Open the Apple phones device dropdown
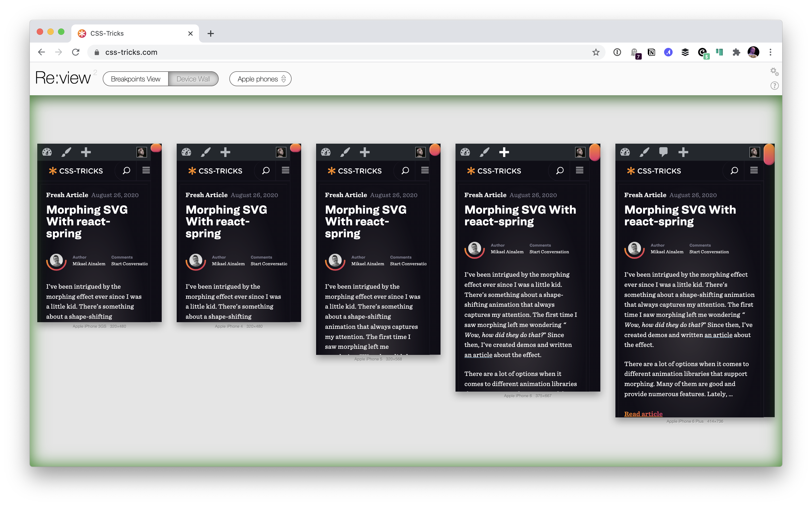The height and width of the screenshot is (506, 812). [260, 79]
